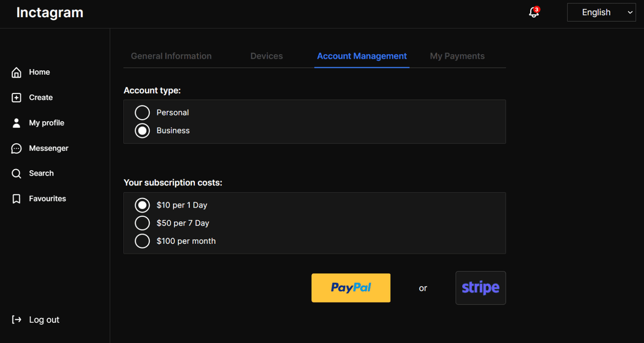Open the Account Management tab
Viewport: 644px width, 343px height.
click(362, 56)
